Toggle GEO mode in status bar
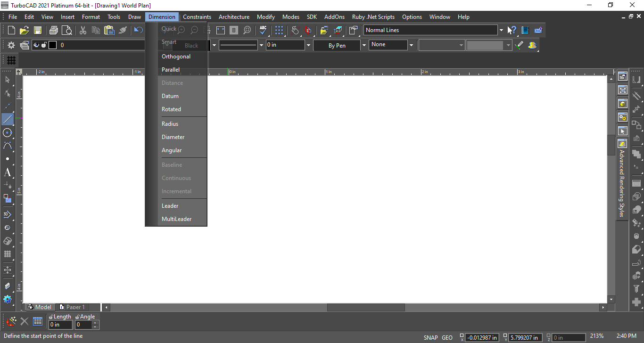Viewport: 644px width, 343px height. click(447, 337)
